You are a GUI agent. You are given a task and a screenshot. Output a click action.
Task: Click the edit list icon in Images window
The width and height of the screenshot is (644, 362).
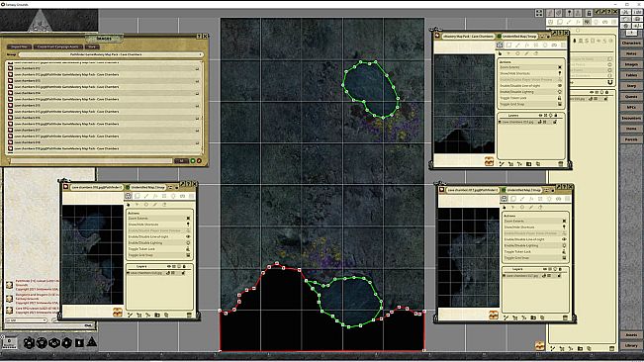[199, 161]
